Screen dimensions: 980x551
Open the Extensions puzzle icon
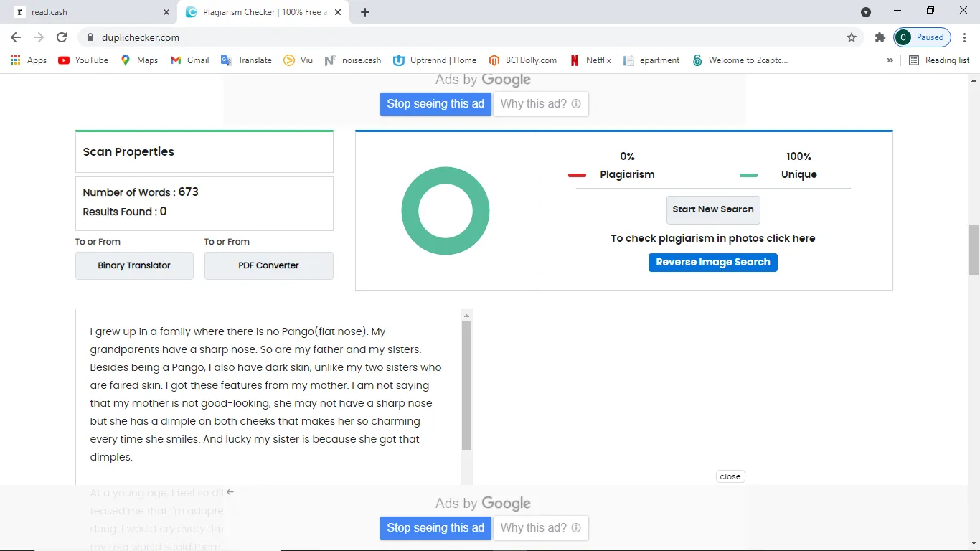[880, 37]
